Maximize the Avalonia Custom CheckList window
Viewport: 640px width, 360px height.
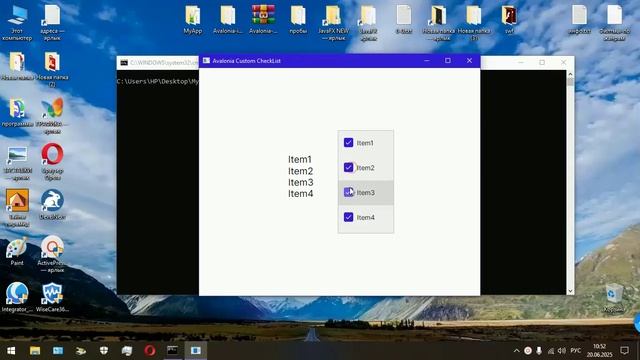coord(448,60)
